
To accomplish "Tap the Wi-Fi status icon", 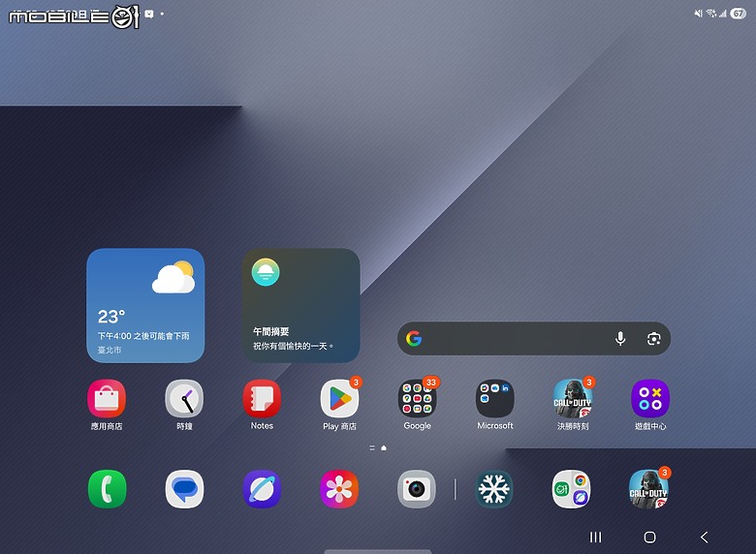I will pos(711,14).
